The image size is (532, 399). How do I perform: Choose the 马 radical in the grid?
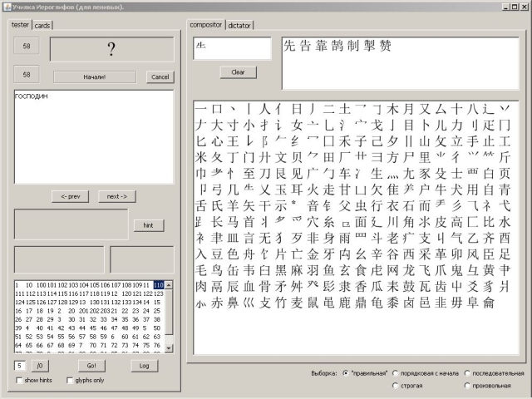tap(233, 222)
